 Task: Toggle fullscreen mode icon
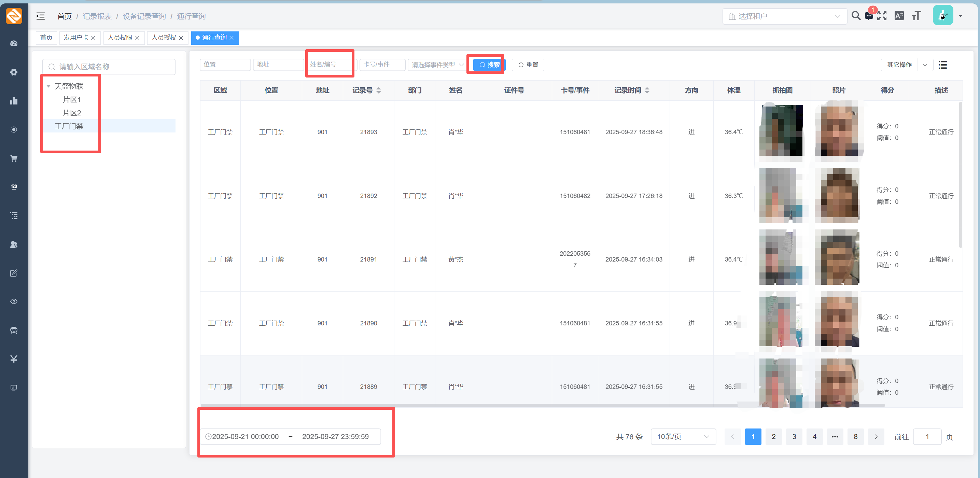(882, 16)
